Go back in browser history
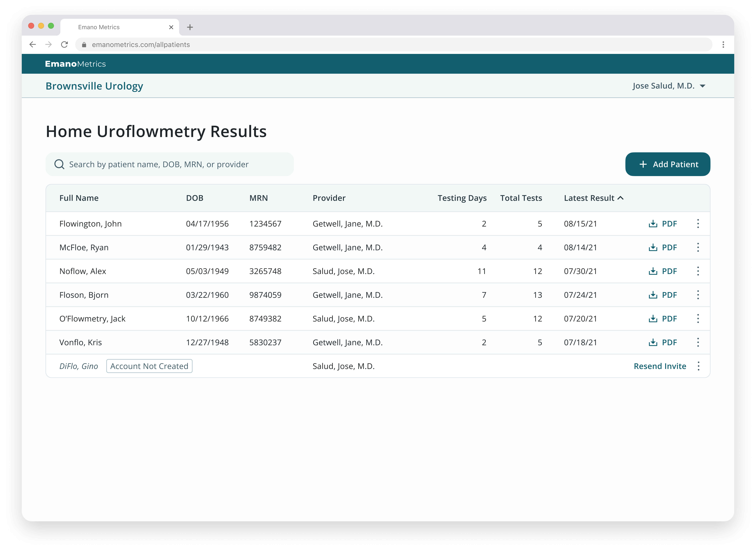Screen dimensions: 756x550 (32, 45)
